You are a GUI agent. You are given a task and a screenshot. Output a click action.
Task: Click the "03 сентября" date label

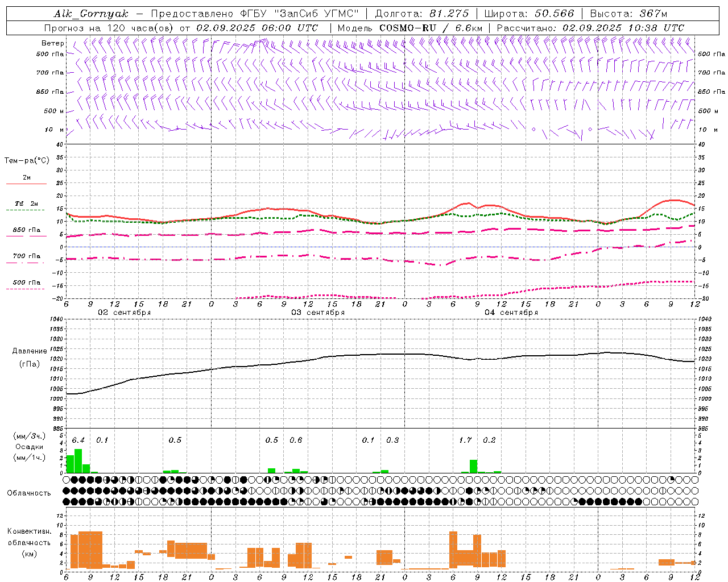[317, 313]
